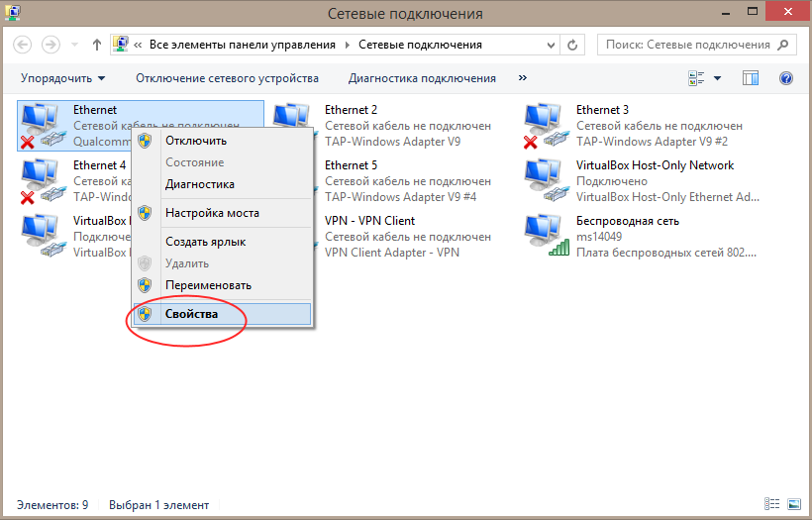Open Свойства in the context menu

click(x=222, y=314)
